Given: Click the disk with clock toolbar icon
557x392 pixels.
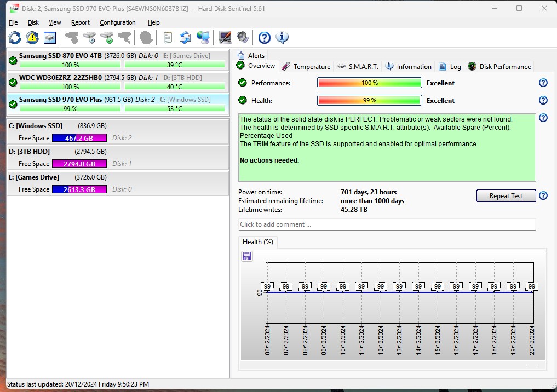Looking at the screenshot, I should click(89, 38).
